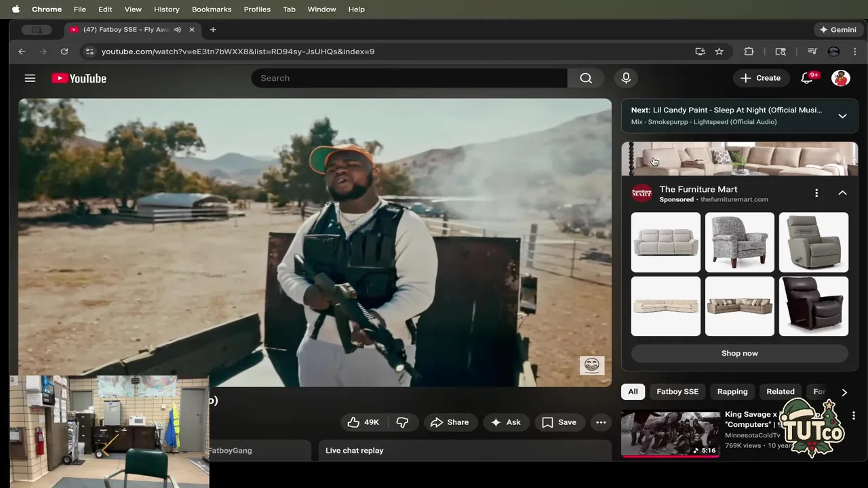Visit thefurnituremart.com sponsored link
This screenshot has width=868, height=488.
pos(734,199)
